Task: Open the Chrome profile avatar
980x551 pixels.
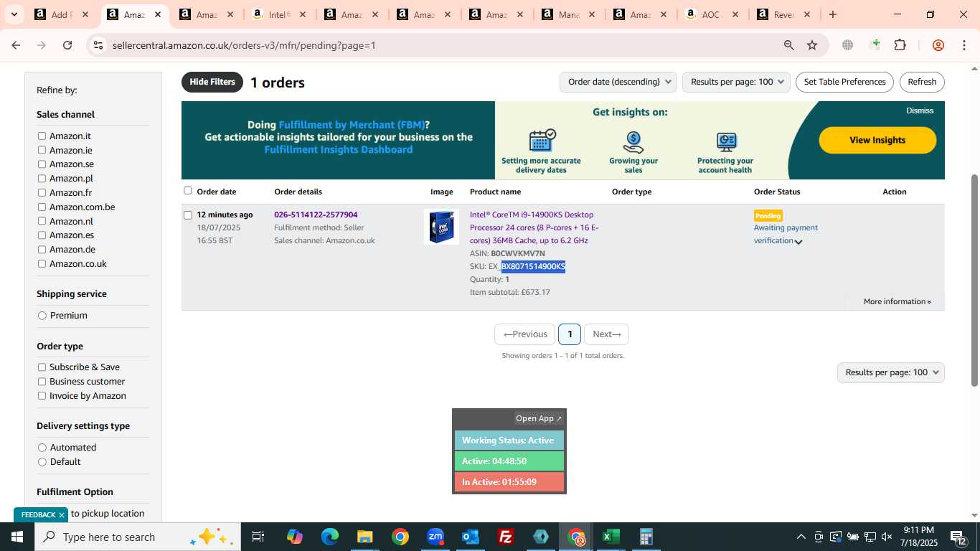Action: pos(938,45)
